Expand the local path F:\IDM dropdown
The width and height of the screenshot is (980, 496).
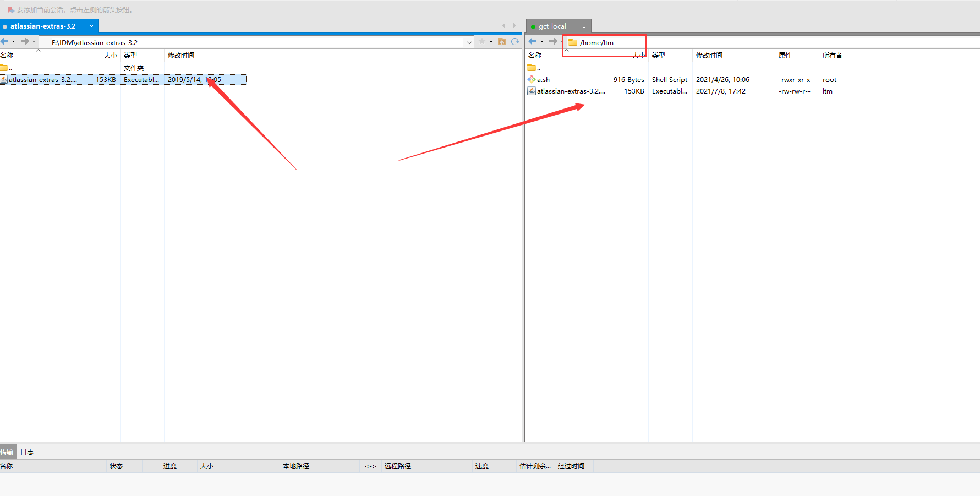(x=469, y=42)
